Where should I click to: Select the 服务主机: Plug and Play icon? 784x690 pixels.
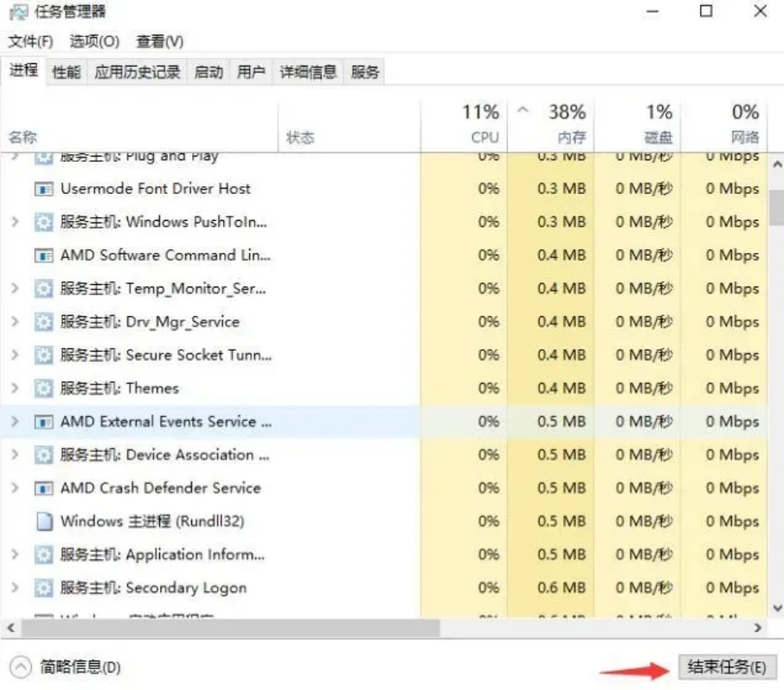coord(45,156)
